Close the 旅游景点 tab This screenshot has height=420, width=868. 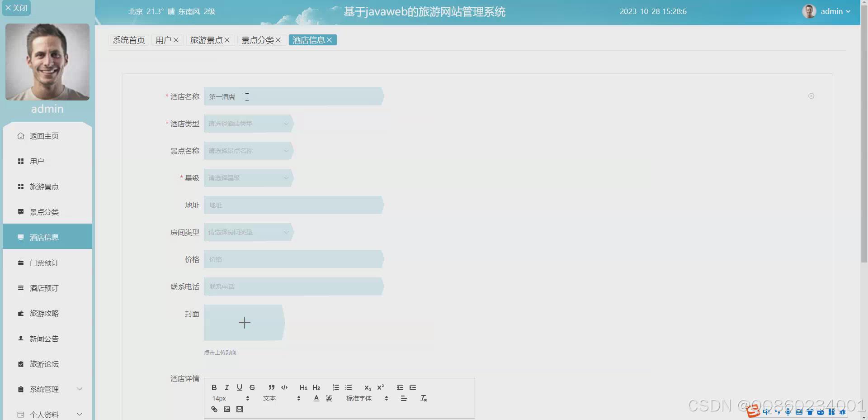click(227, 40)
